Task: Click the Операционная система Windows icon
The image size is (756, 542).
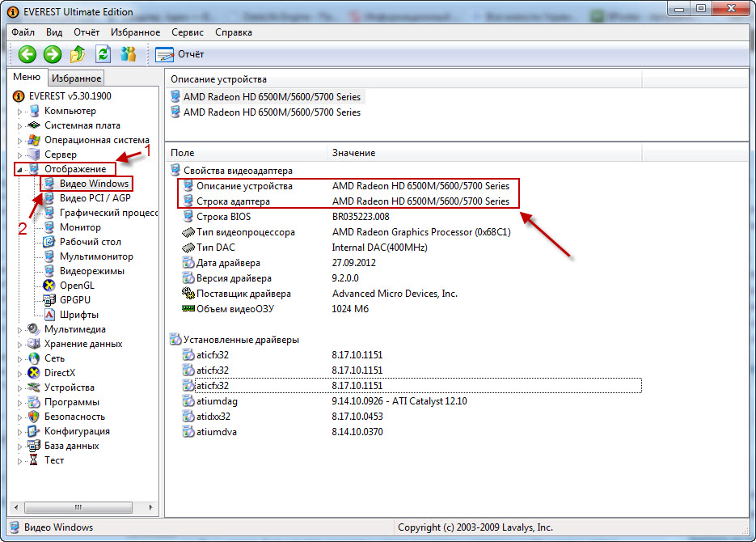Action: click(34, 140)
